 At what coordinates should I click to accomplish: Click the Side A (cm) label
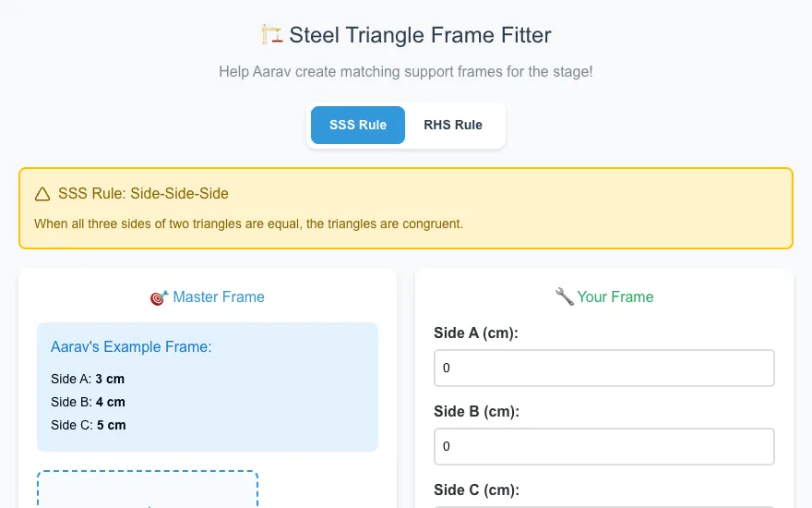click(x=476, y=333)
